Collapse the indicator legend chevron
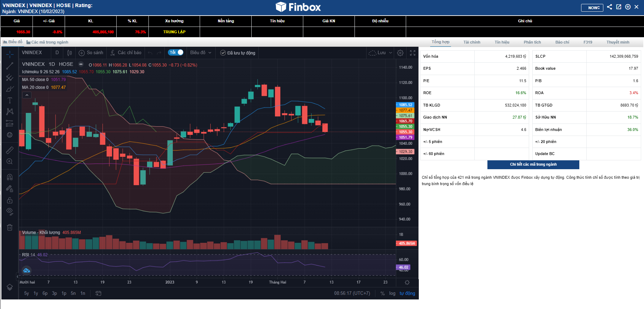The height and width of the screenshot is (309, 644). coord(27,95)
